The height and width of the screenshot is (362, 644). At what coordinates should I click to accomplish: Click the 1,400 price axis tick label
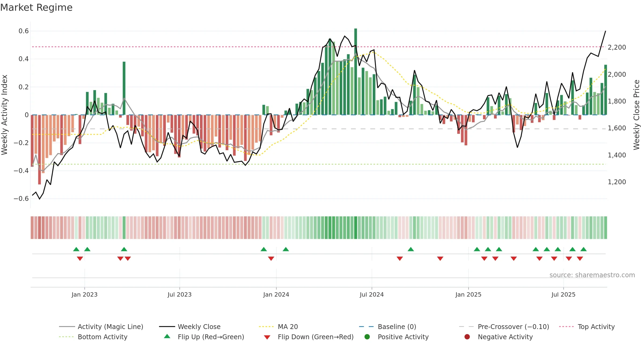tap(617, 155)
